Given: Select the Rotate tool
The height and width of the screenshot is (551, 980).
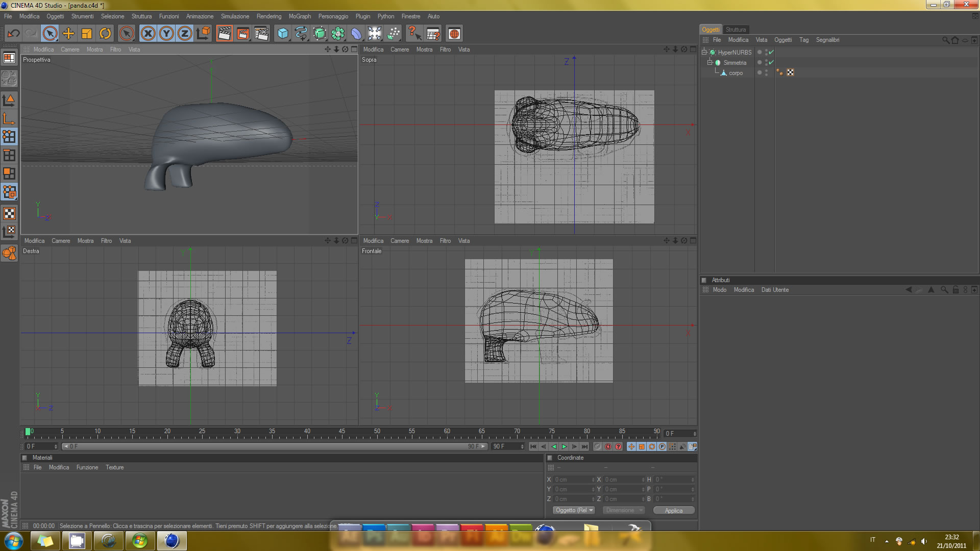Looking at the screenshot, I should point(105,34).
